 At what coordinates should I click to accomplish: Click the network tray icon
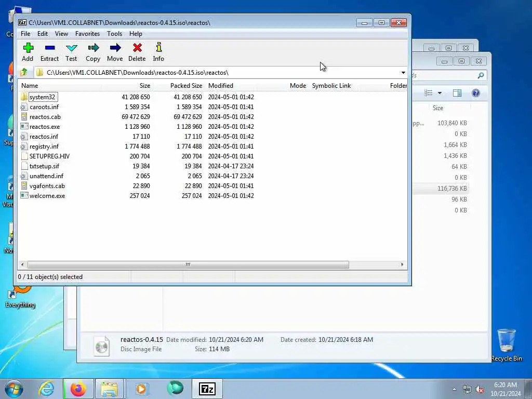[467, 390]
